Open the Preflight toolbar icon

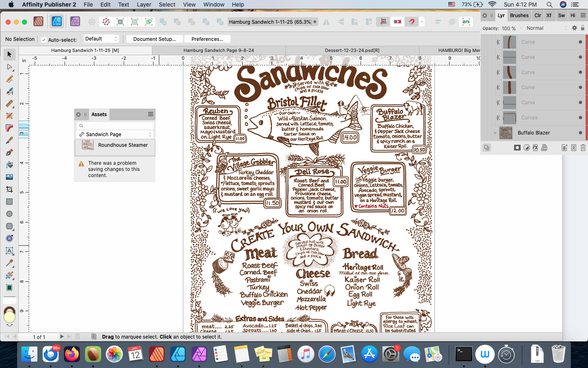(x=106, y=22)
